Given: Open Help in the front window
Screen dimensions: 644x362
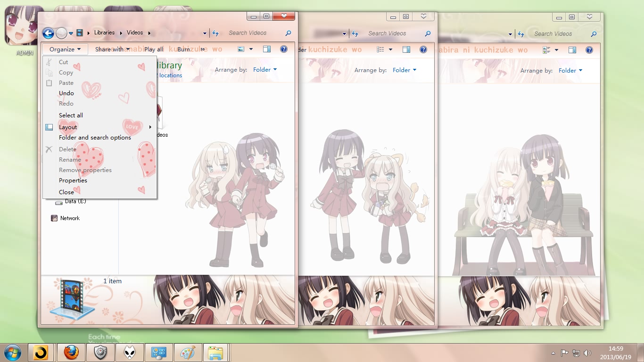Looking at the screenshot, I should point(284,49).
